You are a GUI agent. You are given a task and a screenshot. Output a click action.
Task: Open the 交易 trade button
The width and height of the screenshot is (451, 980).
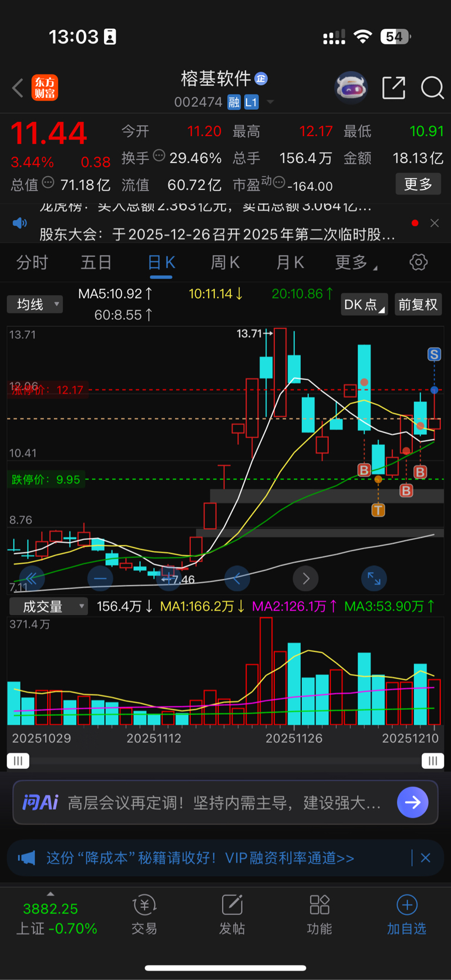click(144, 914)
